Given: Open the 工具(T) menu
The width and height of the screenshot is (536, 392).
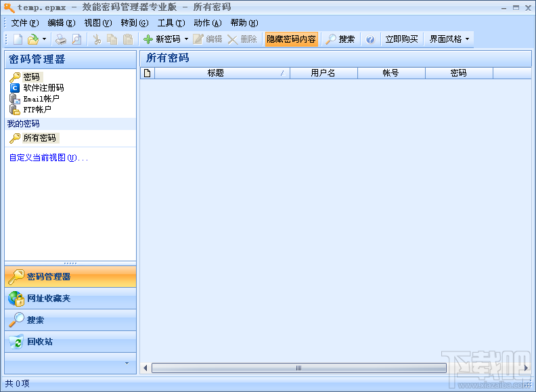Looking at the screenshot, I should click(x=171, y=23).
